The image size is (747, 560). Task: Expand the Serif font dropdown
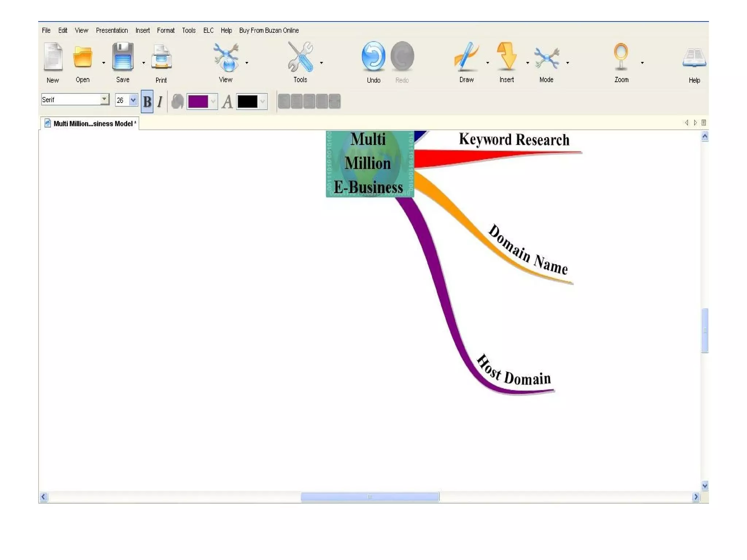click(x=104, y=99)
